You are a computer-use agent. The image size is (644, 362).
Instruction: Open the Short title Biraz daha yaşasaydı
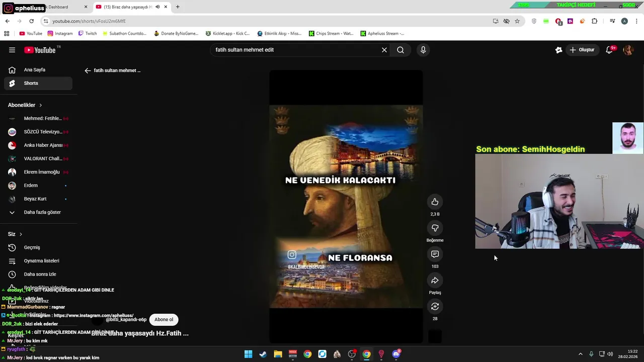pyautogui.click(x=141, y=333)
